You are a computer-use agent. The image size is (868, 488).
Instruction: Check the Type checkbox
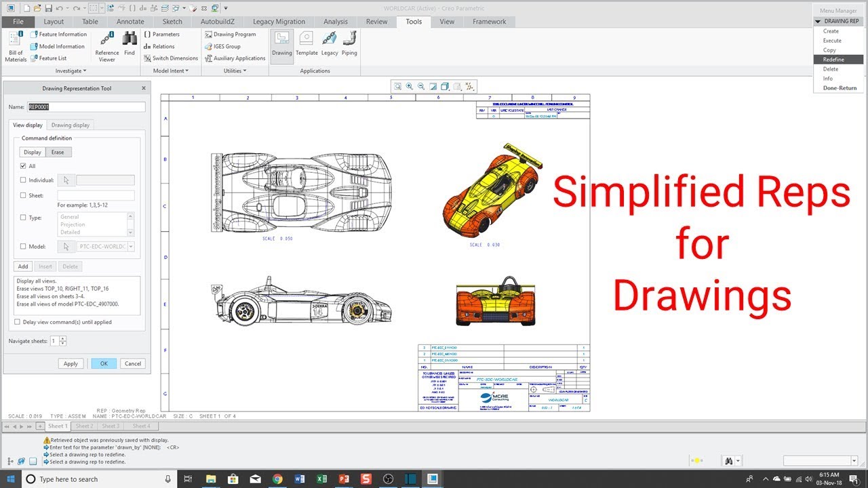[23, 218]
